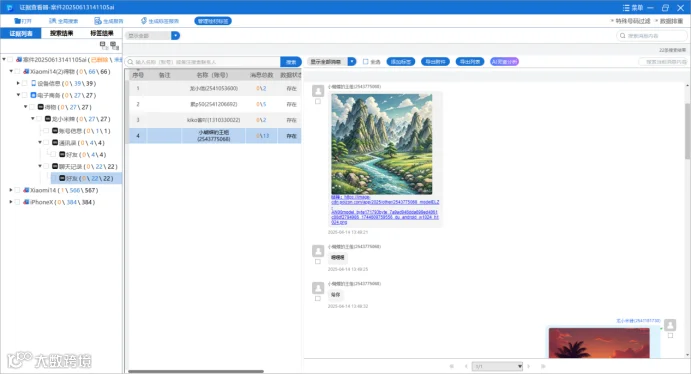Click the blue pill button in top toolbar
This screenshot has width=692, height=375.
[x=213, y=21]
